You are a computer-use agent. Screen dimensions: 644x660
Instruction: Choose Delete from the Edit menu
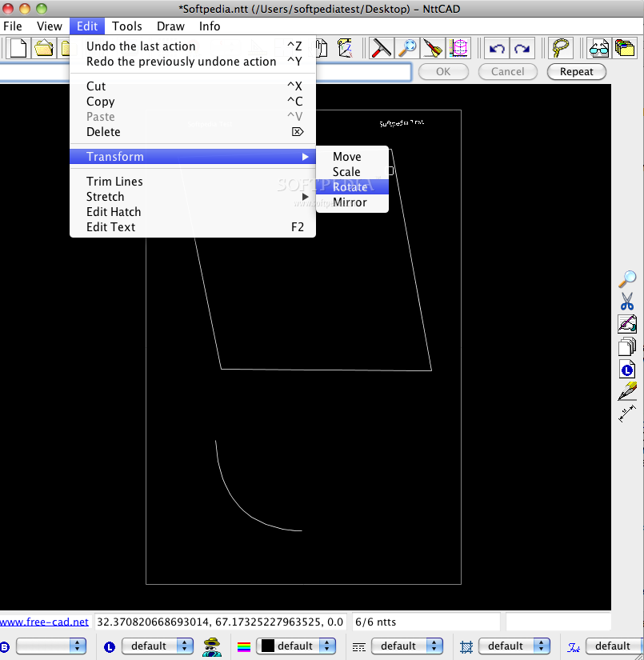point(193,132)
